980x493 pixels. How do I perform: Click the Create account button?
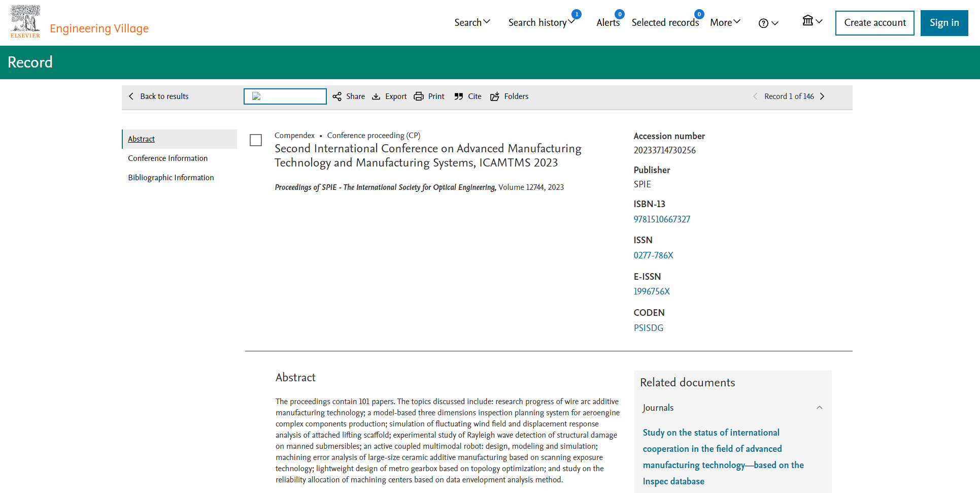coord(875,23)
